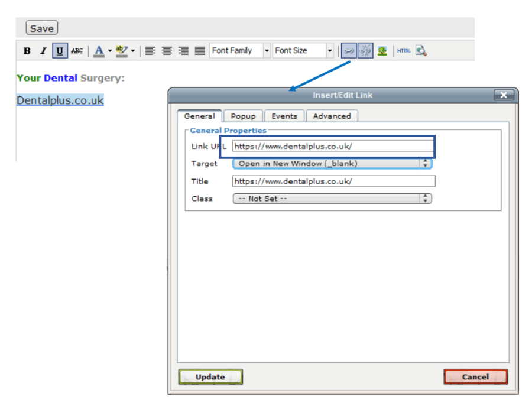Click the text color A icon
The image size is (532, 406).
point(99,51)
